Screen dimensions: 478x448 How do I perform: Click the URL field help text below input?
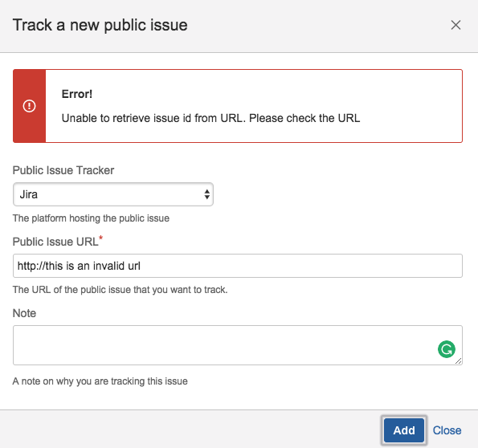[121, 290]
